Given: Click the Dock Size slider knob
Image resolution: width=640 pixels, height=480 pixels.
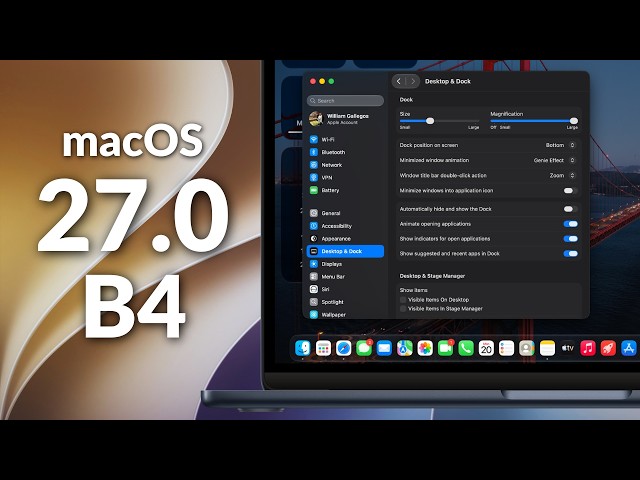Looking at the screenshot, I should click(430, 121).
